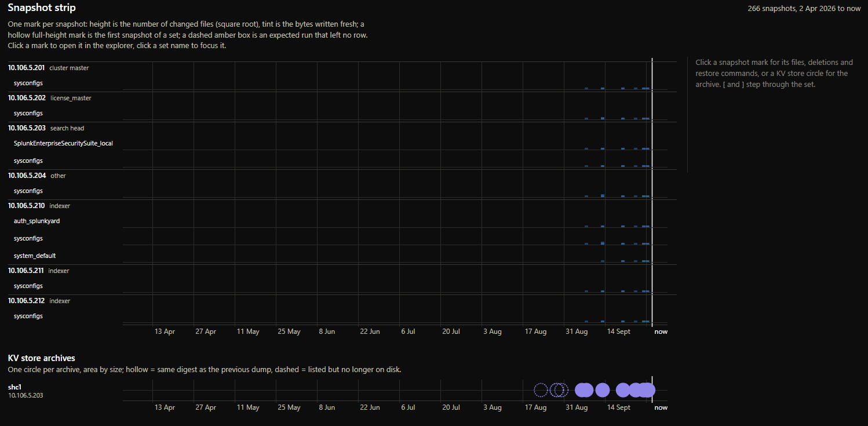Focus the SplunkEnterpriseSecuritySuite_local set
868x426 pixels.
pos(63,143)
